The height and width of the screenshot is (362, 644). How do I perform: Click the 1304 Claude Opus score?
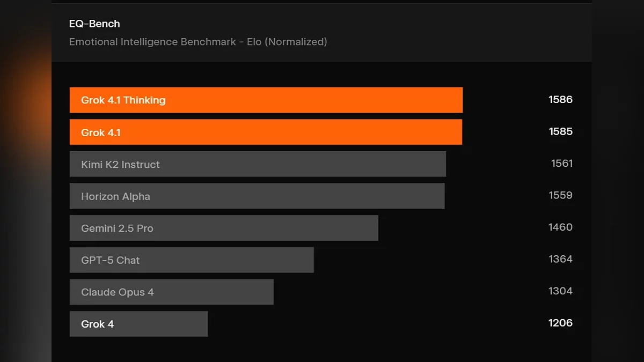pyautogui.click(x=560, y=291)
